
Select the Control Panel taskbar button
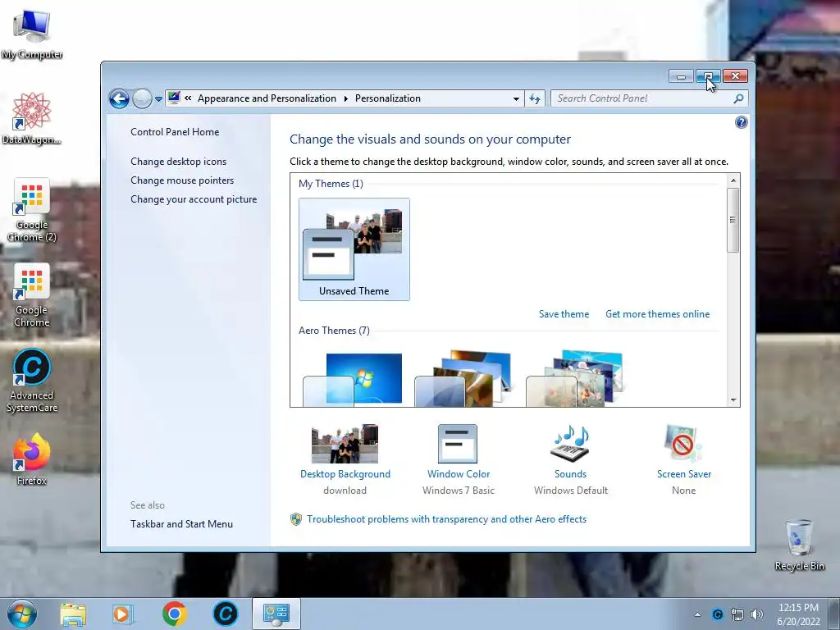[276, 614]
